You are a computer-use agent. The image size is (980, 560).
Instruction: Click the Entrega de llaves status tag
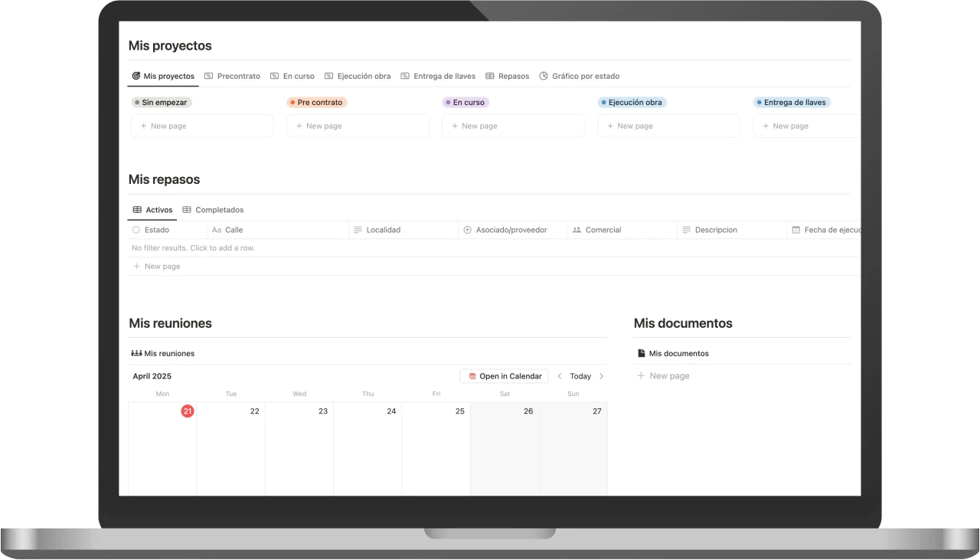click(x=792, y=103)
